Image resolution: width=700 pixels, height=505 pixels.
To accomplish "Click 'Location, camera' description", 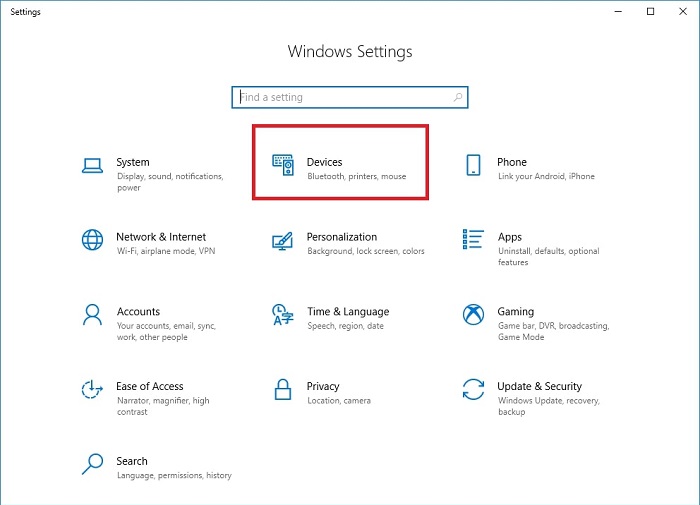I will (x=339, y=401).
